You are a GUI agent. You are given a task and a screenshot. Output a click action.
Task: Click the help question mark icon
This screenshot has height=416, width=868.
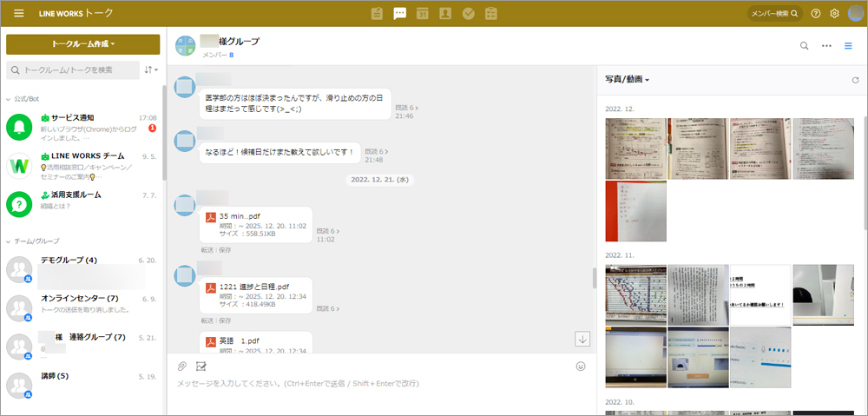(x=816, y=13)
